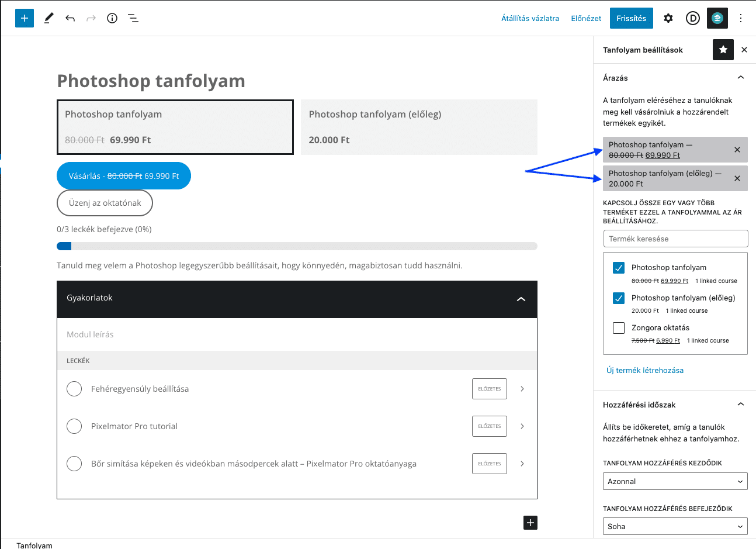Check the Zongora oktatás product checkbox
Screen dimensions: 756x549
(x=619, y=328)
